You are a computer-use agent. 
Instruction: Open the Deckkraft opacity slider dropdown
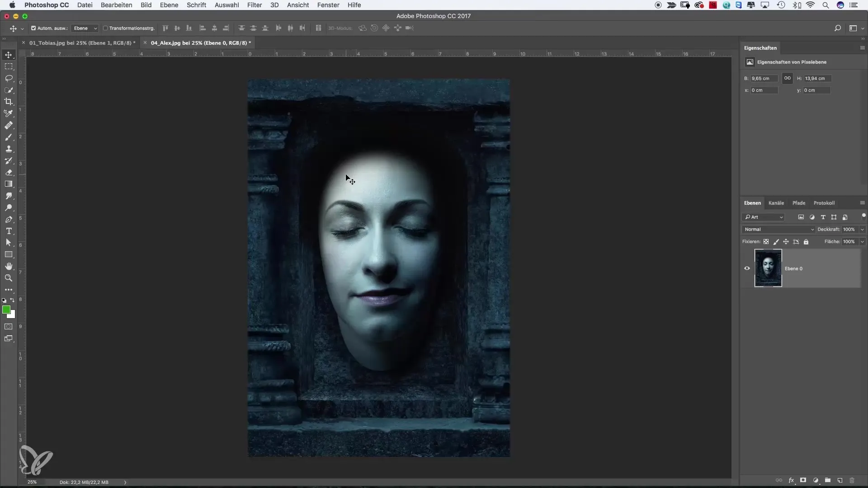pyautogui.click(x=862, y=230)
